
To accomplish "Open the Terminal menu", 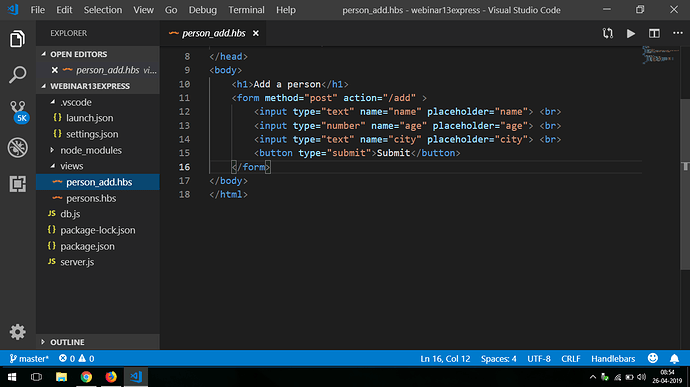I will (x=246, y=10).
